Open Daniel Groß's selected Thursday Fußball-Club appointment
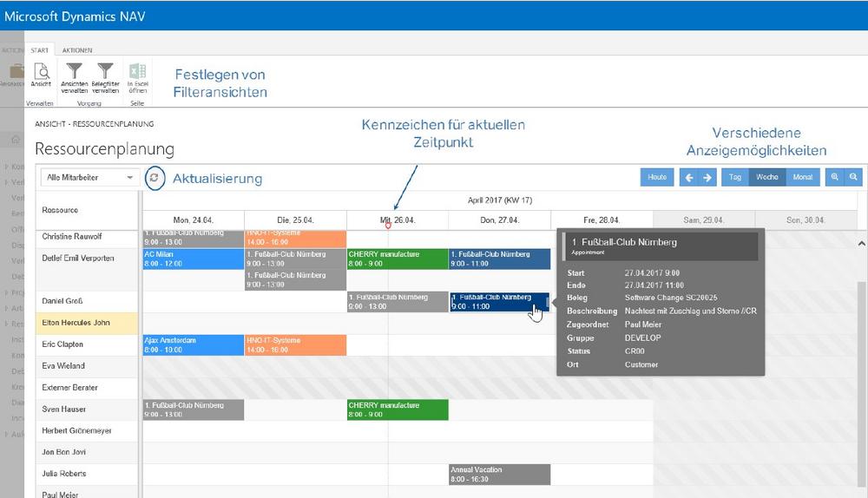This screenshot has height=498, width=868. point(499,302)
